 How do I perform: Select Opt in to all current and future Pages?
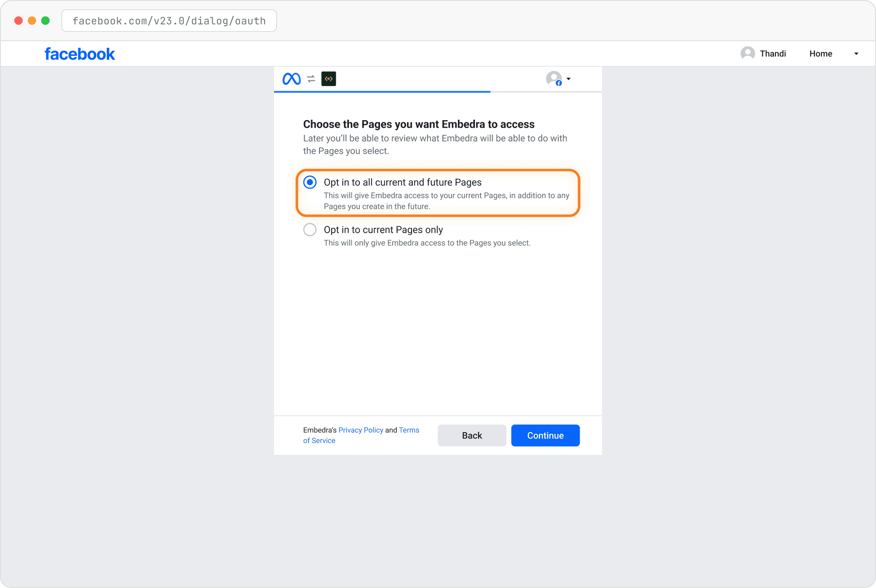pyautogui.click(x=310, y=182)
